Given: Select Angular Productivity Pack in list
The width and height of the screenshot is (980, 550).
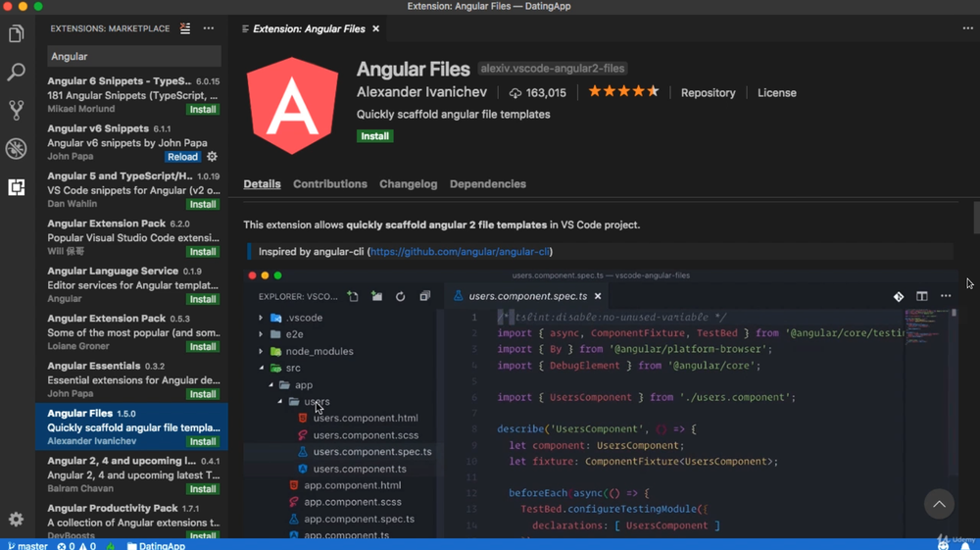Looking at the screenshot, I should 132,522.
